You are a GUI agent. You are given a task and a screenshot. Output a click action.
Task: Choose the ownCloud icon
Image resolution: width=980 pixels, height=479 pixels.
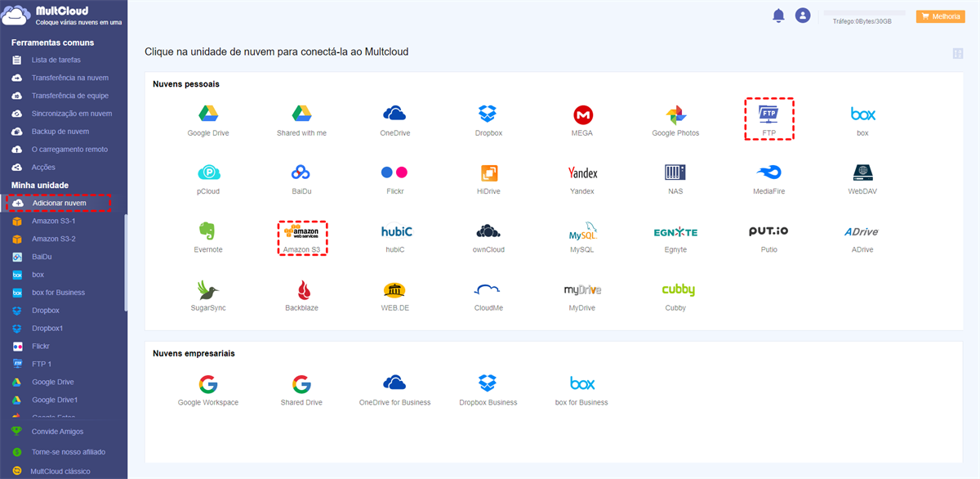(x=488, y=231)
